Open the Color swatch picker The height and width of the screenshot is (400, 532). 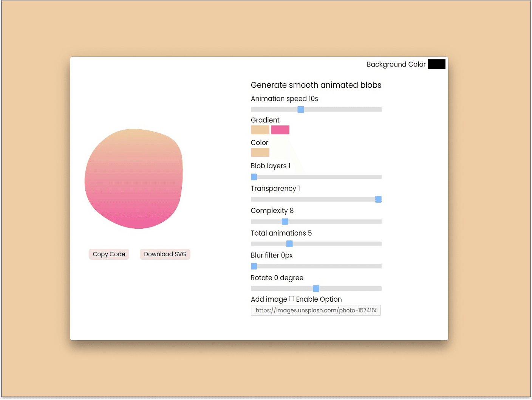click(x=260, y=152)
